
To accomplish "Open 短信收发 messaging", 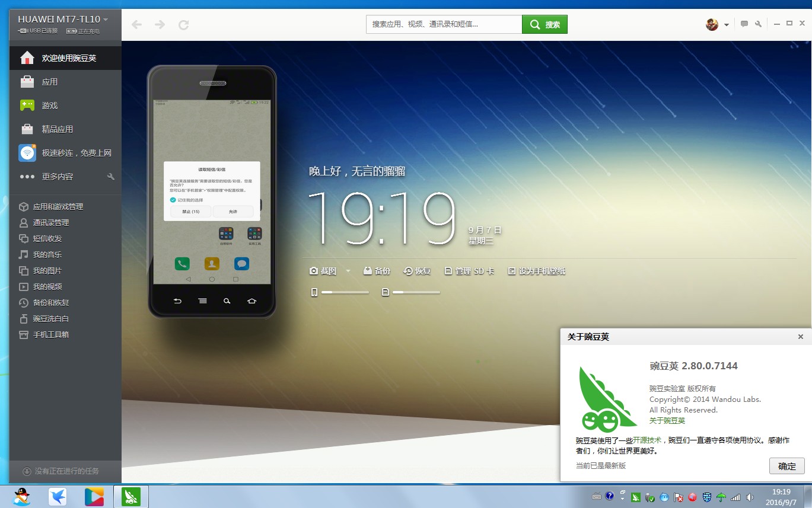I will click(x=65, y=239).
